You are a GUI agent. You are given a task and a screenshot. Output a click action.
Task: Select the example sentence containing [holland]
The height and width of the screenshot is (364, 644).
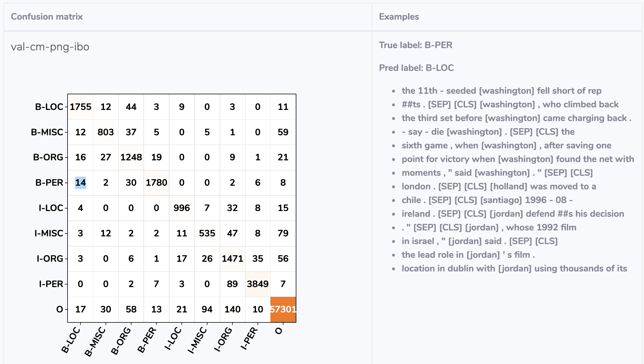tap(499, 187)
